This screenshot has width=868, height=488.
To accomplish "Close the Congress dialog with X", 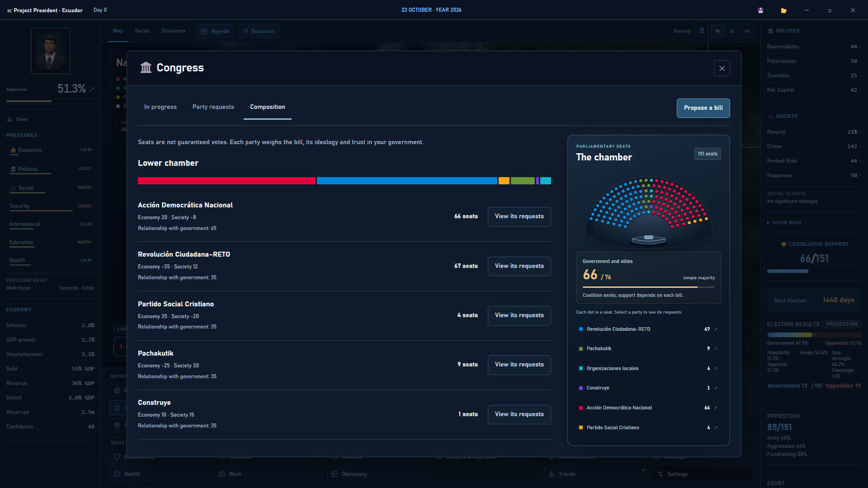I will (x=722, y=68).
